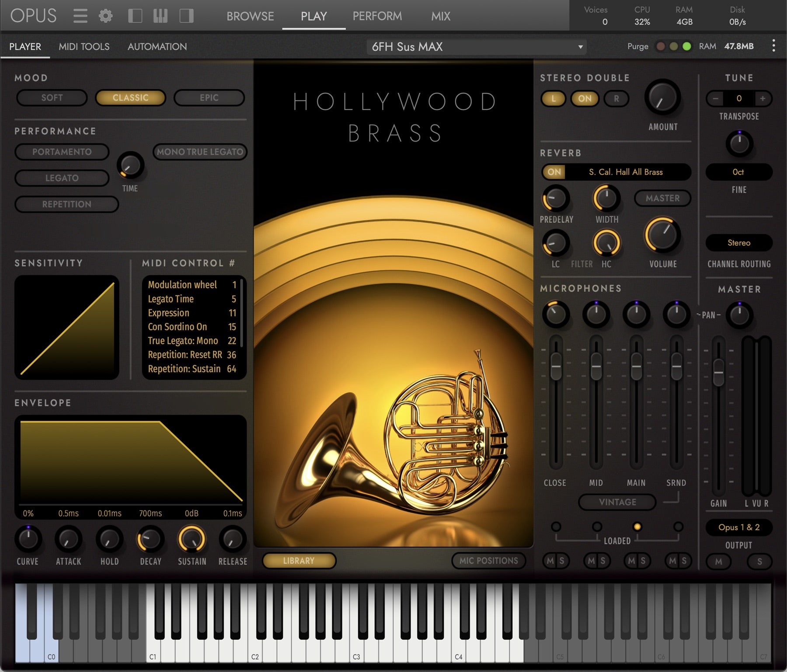Toggle the keyboard view icon in the toolbar
The width and height of the screenshot is (787, 672).
160,16
